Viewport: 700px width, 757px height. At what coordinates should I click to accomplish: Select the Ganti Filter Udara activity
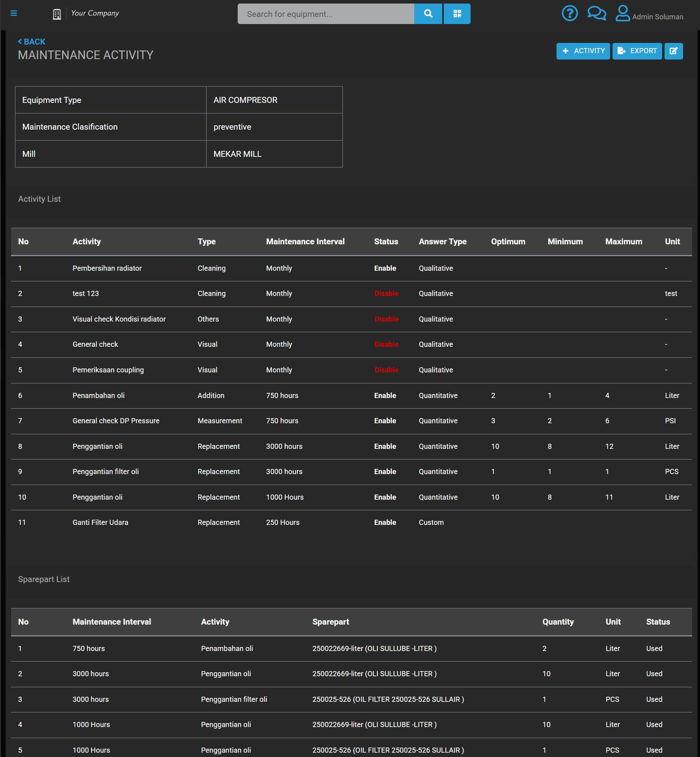[x=100, y=522]
